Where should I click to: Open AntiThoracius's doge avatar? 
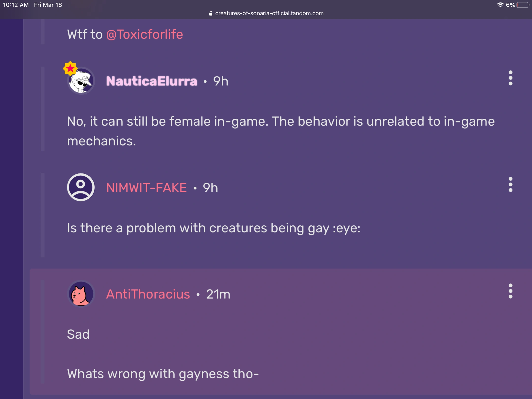81,294
